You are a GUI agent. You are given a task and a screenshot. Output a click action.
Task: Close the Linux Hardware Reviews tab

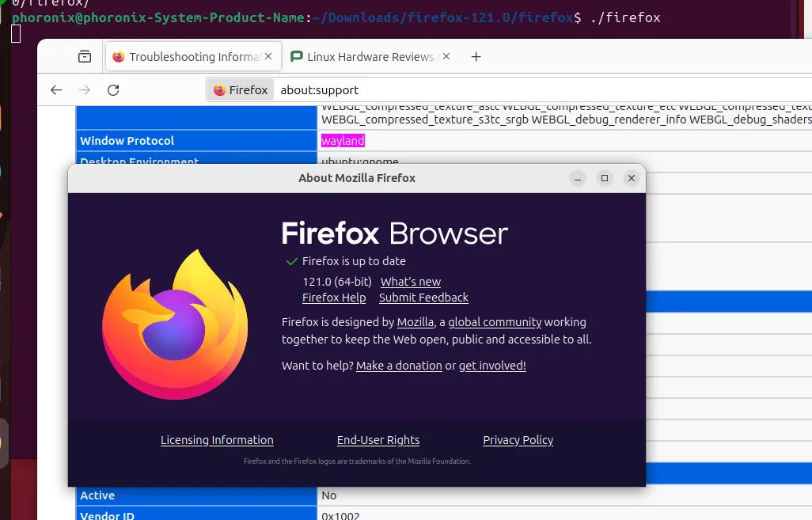coord(446,56)
